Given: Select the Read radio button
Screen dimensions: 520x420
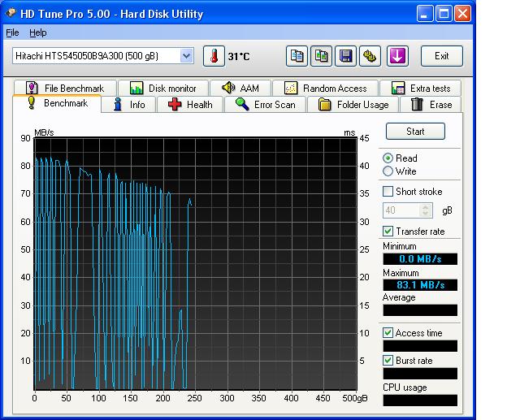Looking at the screenshot, I should click(x=388, y=158).
